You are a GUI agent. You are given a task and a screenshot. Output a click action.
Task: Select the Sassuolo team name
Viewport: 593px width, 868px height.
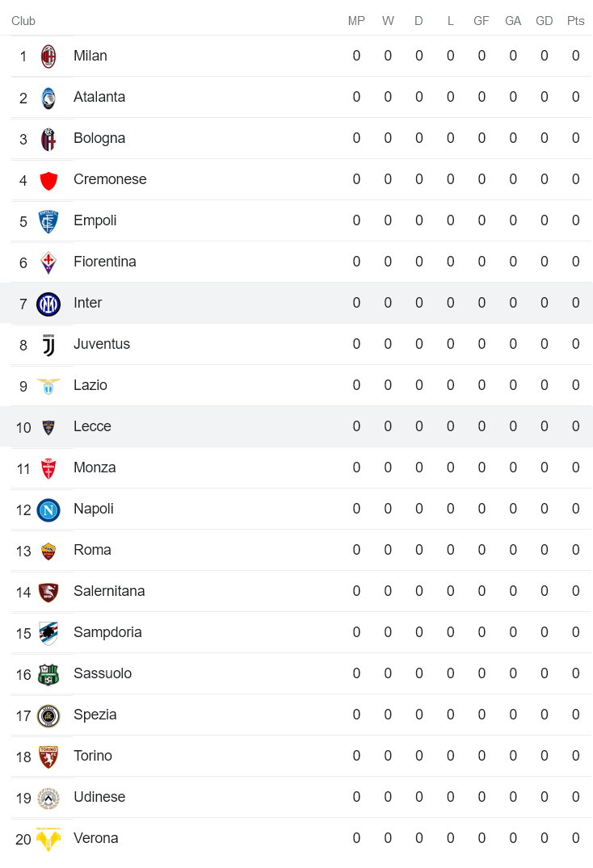(103, 673)
